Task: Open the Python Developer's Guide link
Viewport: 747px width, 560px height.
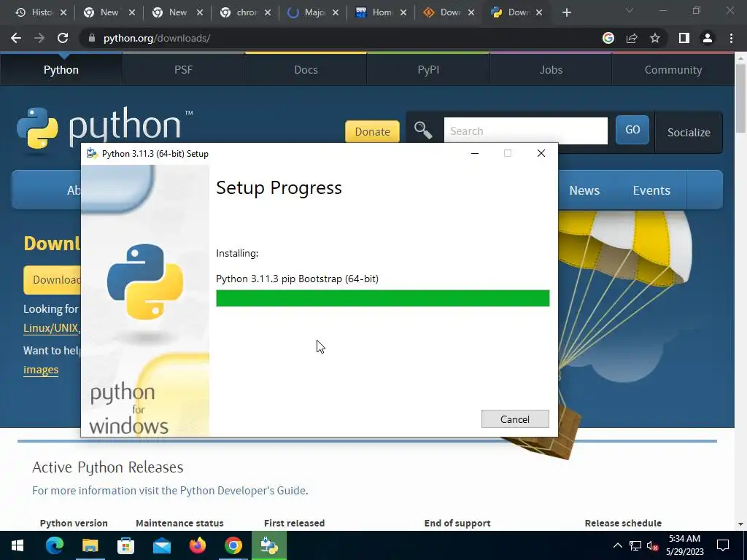Action: click(x=243, y=491)
